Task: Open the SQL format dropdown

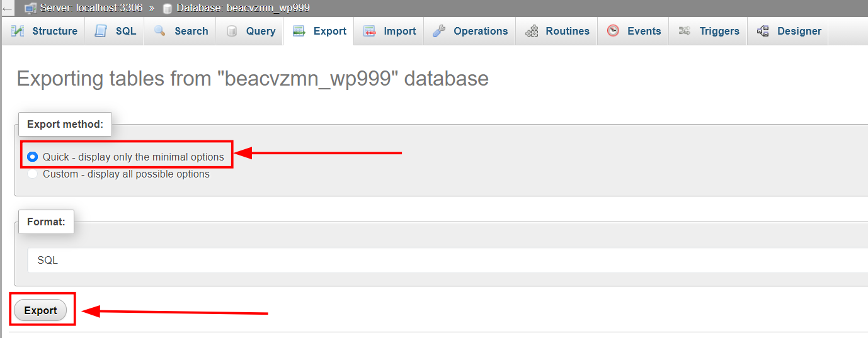Action: pos(448,260)
